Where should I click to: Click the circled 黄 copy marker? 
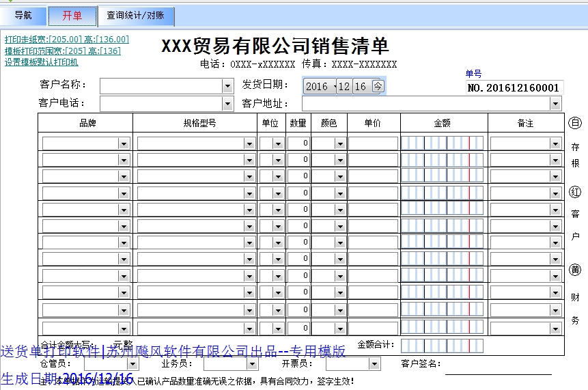[x=575, y=270]
